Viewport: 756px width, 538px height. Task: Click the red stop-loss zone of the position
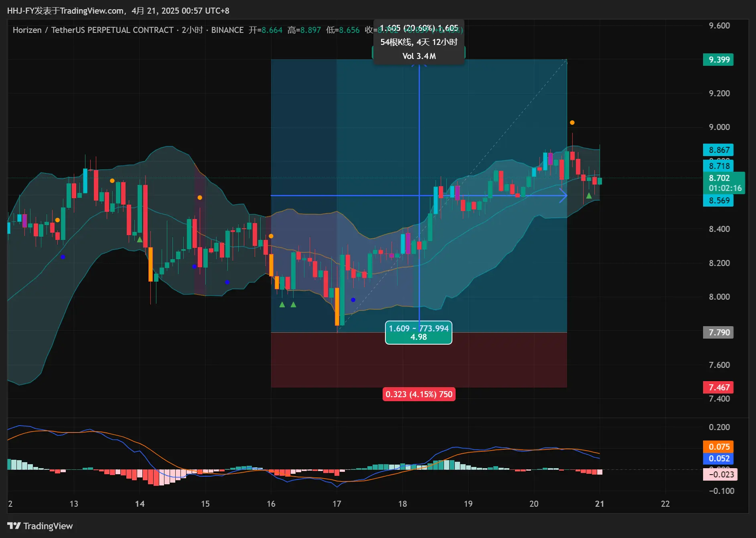coord(419,360)
